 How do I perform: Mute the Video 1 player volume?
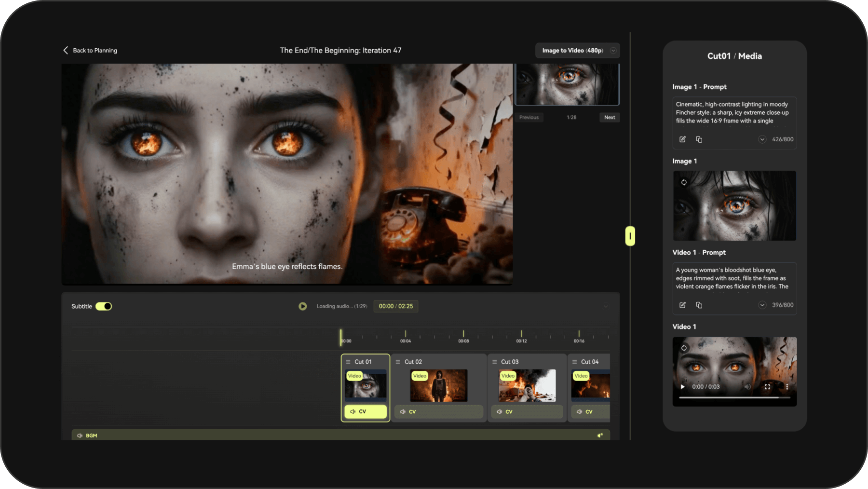(748, 386)
